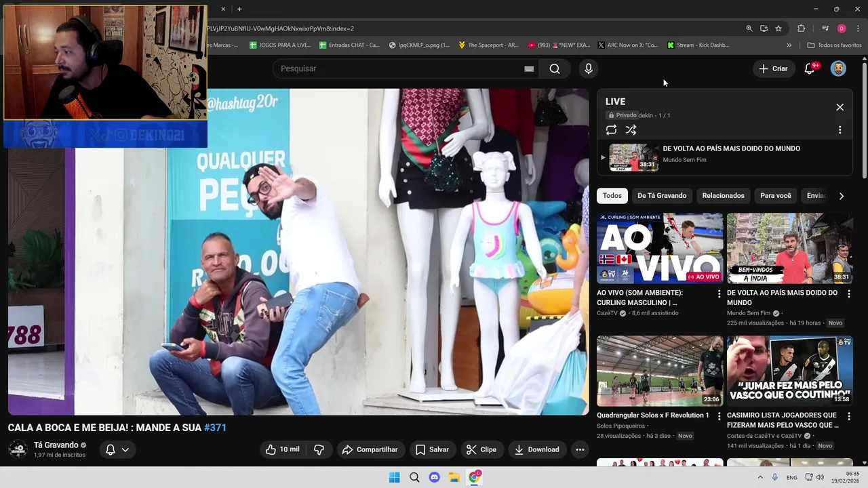The width and height of the screenshot is (868, 488).
Task: Open the on-screen keyboard icon in search box
Action: coord(529,68)
